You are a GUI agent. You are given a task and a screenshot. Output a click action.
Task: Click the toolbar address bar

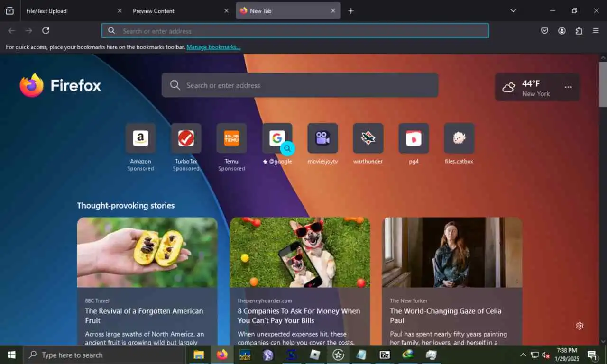click(295, 31)
